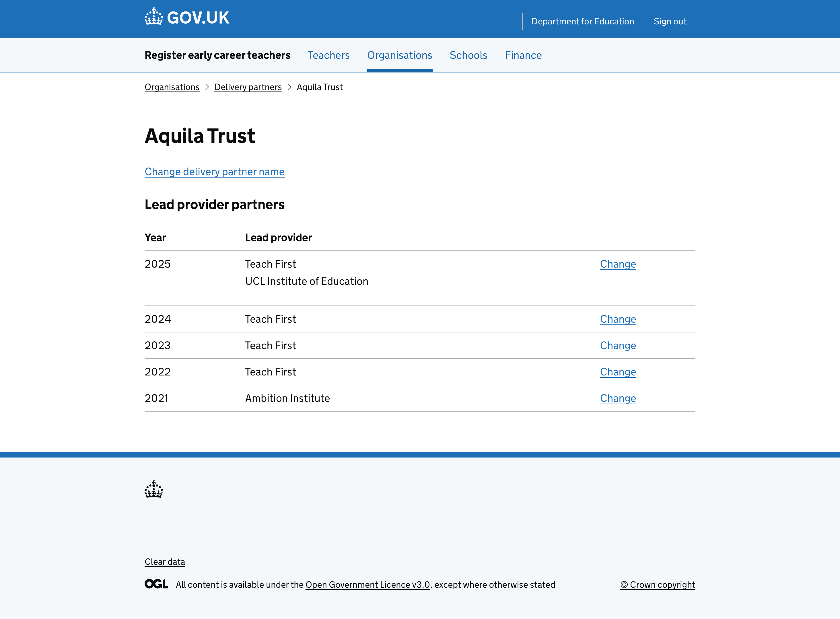Open the Finance section
840x619 pixels.
(x=523, y=55)
